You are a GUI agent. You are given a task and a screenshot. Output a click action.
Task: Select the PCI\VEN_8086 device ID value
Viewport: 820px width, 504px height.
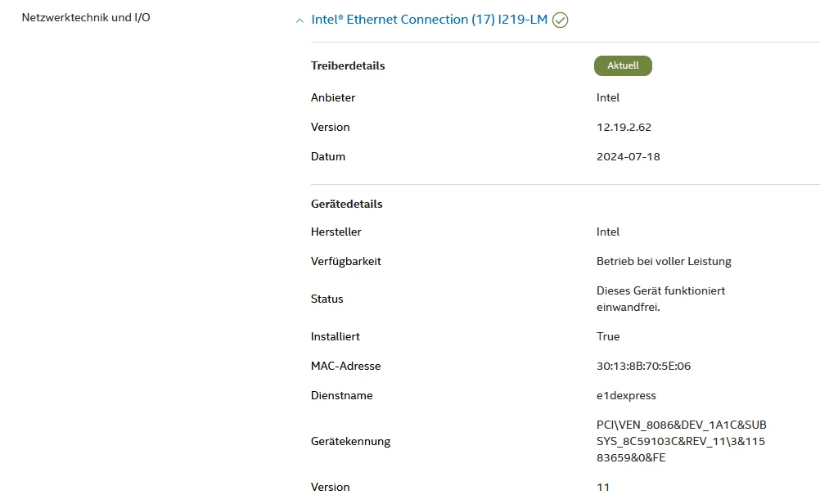[681, 441]
